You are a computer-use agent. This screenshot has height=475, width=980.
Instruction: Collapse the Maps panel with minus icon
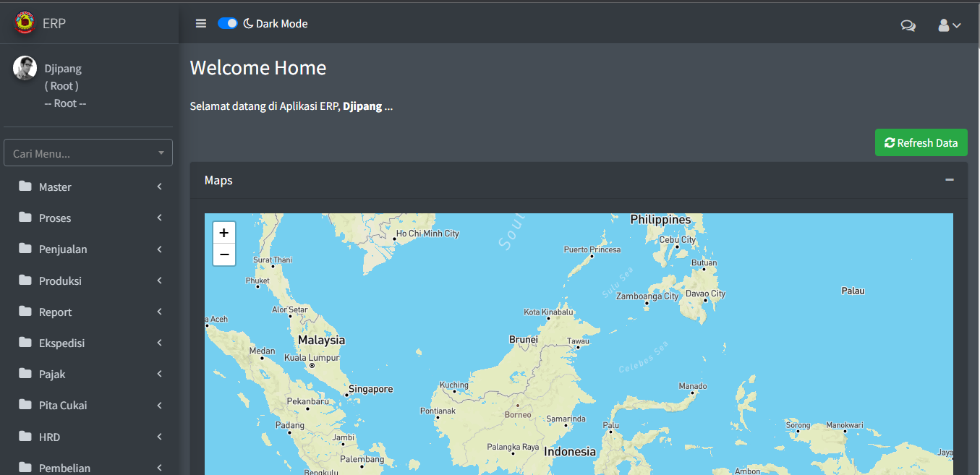949,180
